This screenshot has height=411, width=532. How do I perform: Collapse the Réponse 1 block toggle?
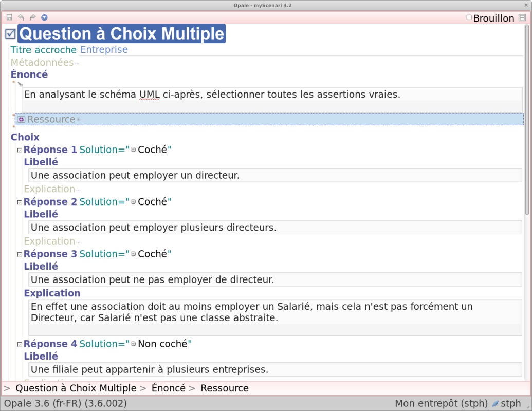[19, 150]
